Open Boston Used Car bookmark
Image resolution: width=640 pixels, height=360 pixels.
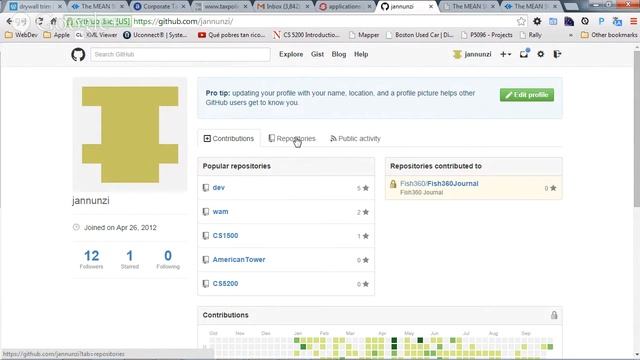tap(420, 35)
